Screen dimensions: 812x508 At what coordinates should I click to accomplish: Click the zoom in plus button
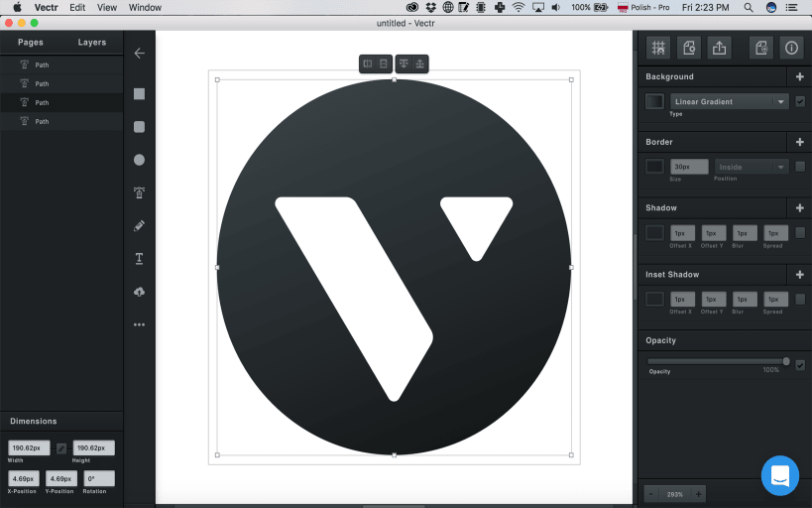point(698,494)
